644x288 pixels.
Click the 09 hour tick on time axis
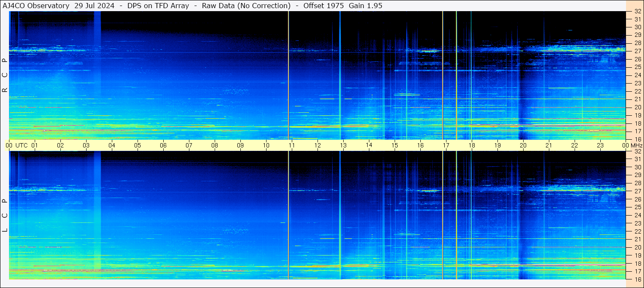(x=240, y=145)
